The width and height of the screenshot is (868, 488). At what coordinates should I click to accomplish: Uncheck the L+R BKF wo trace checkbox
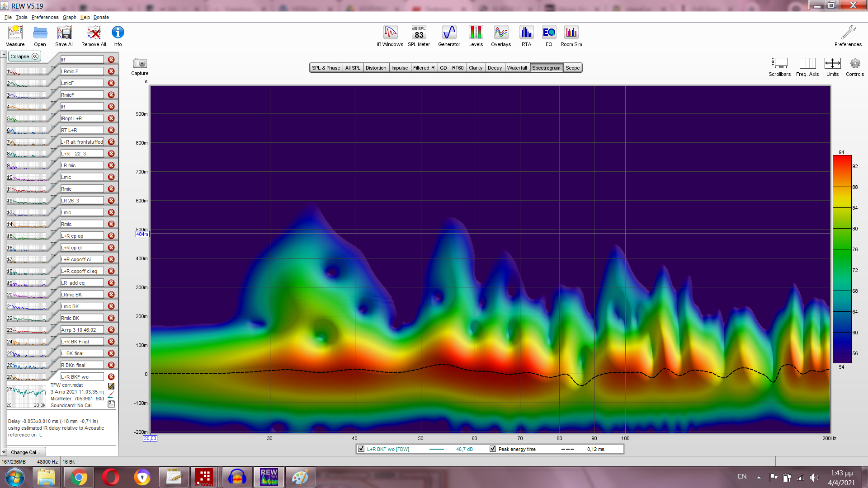[x=361, y=449]
